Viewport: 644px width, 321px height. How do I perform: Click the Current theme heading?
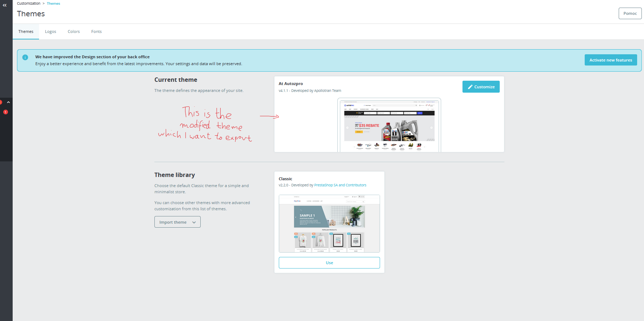176,80
